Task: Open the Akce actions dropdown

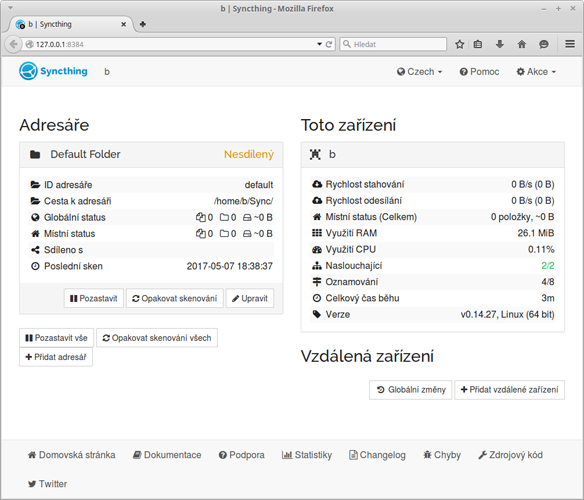Action: [x=536, y=72]
